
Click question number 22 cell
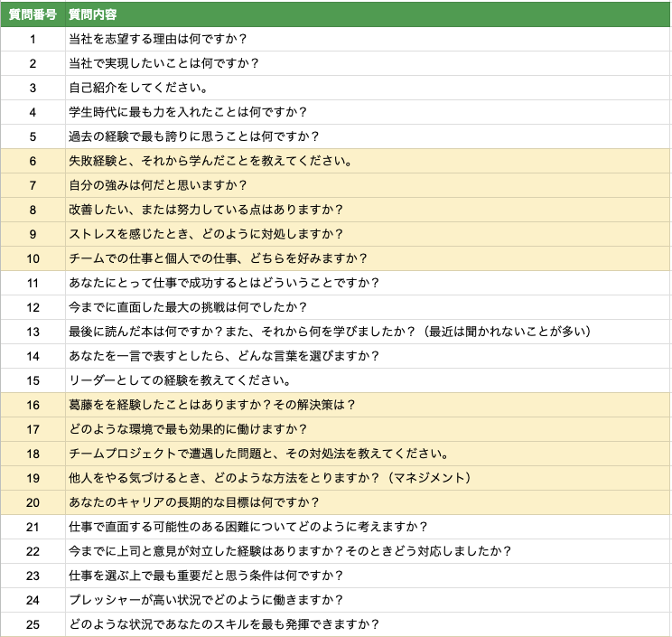click(x=33, y=551)
